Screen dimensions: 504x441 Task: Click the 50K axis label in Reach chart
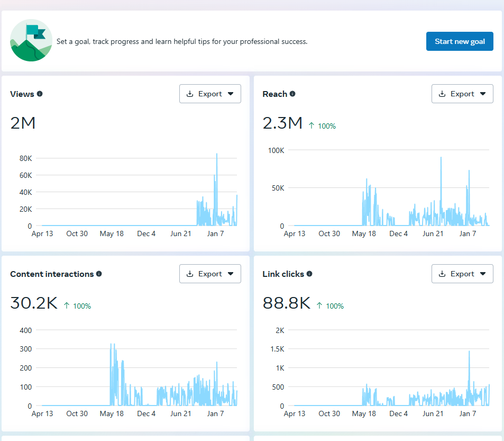coord(278,188)
